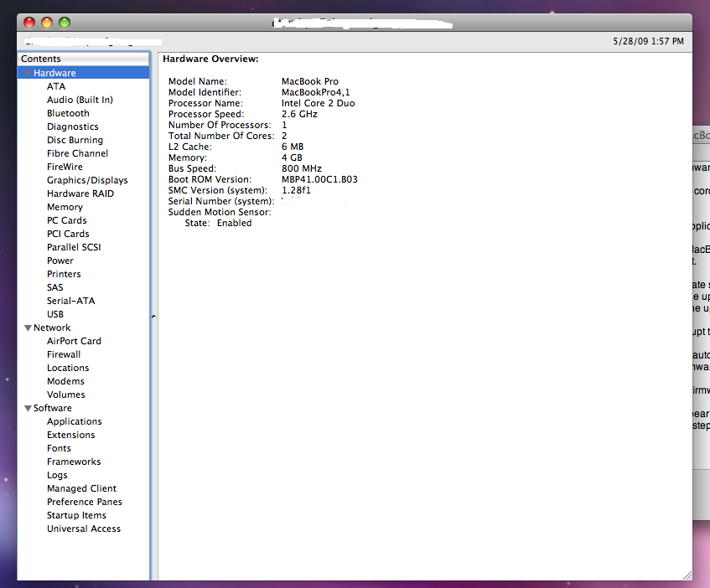
Task: Click the MacBook Pro model name
Action: pos(309,81)
